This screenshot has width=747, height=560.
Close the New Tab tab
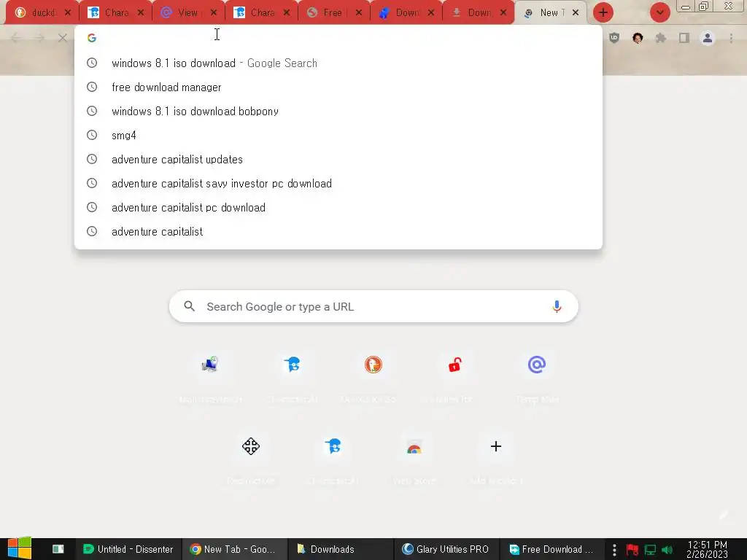(576, 12)
